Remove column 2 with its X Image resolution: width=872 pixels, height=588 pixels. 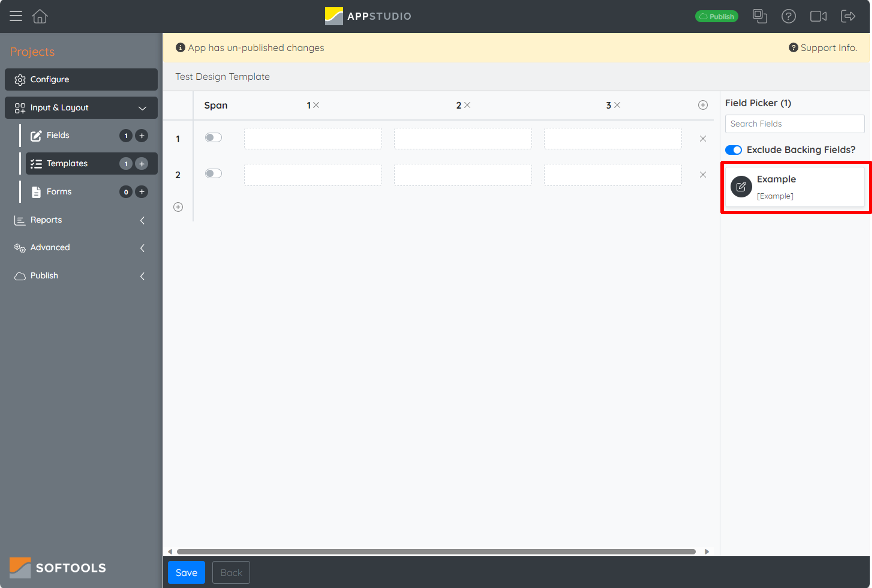(x=467, y=105)
